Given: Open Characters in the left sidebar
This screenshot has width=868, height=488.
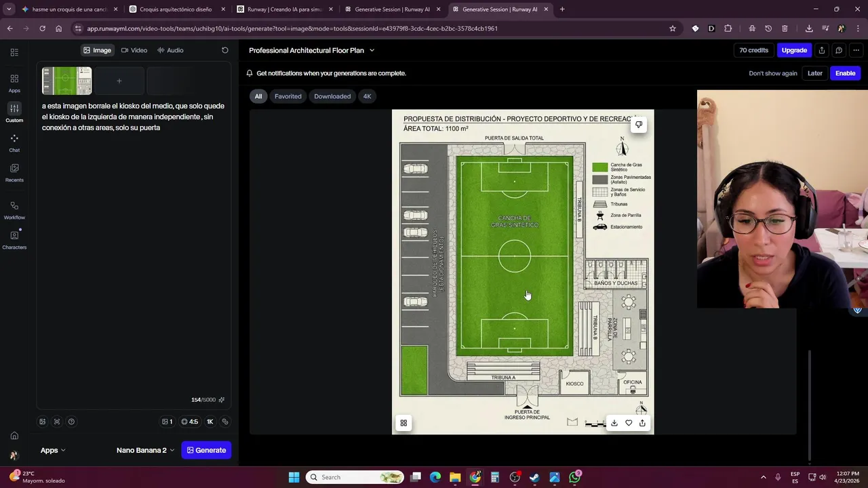Looking at the screenshot, I should (14, 240).
